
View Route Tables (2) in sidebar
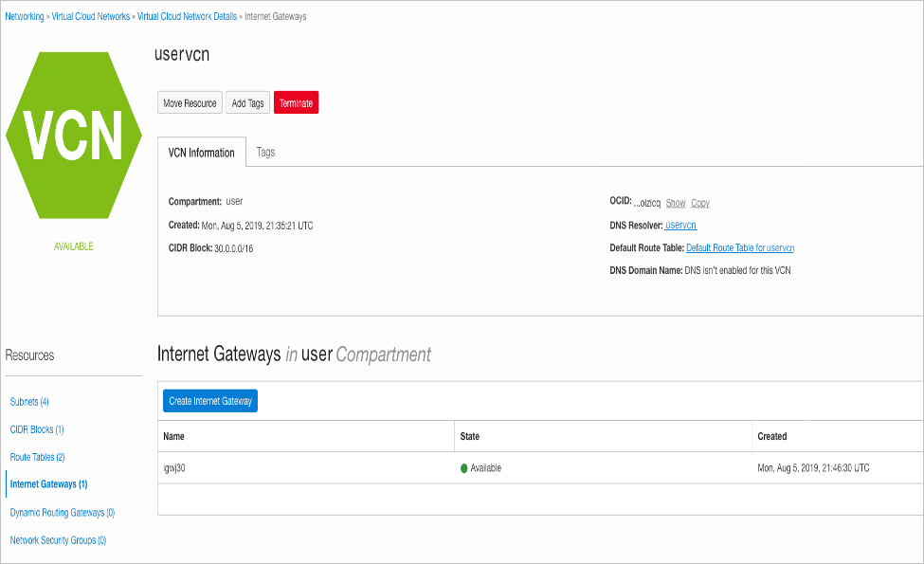point(37,457)
